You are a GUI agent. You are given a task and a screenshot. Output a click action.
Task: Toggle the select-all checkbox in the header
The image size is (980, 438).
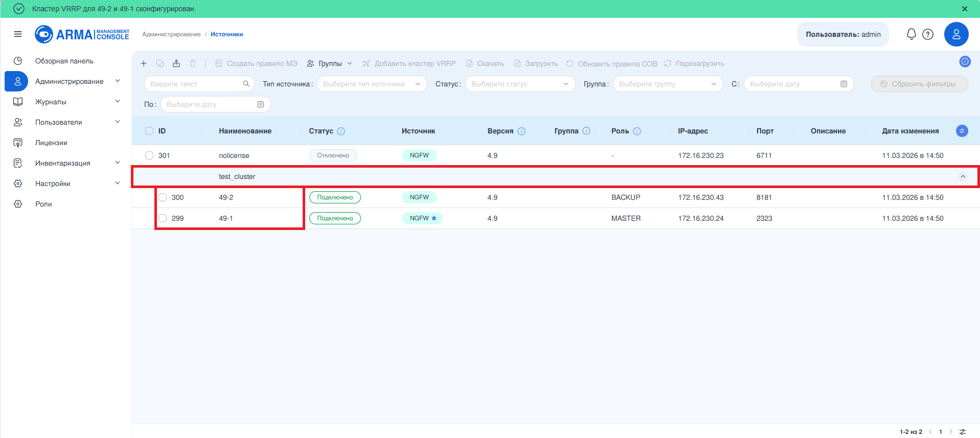tap(149, 131)
